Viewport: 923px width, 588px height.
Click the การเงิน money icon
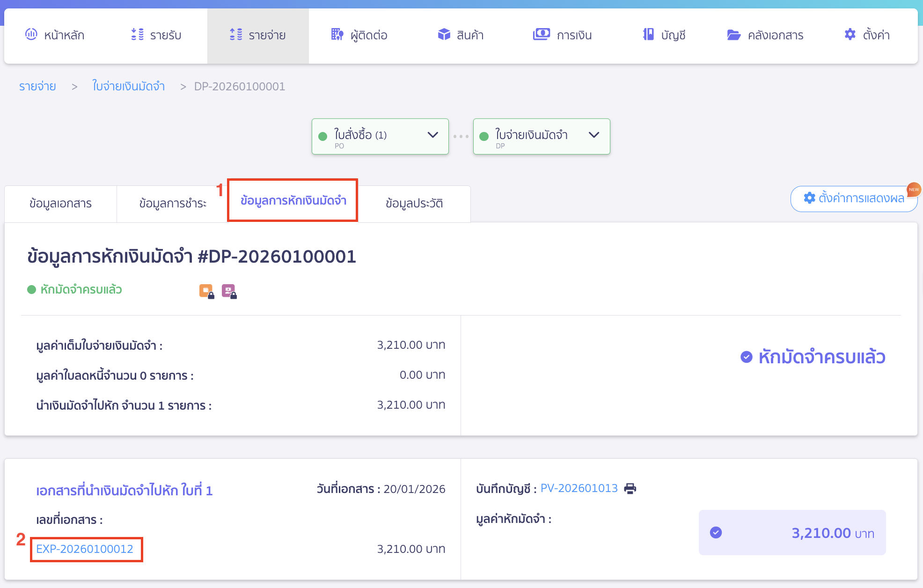pos(542,34)
